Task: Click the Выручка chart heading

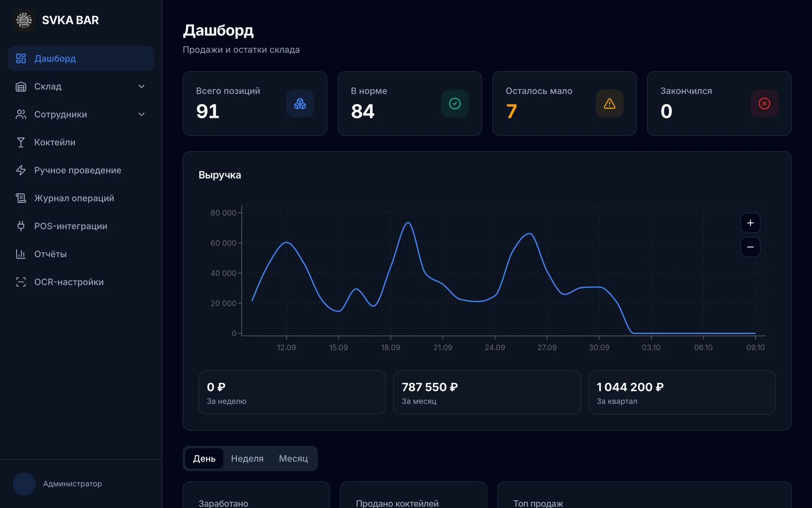Action: 220,175
